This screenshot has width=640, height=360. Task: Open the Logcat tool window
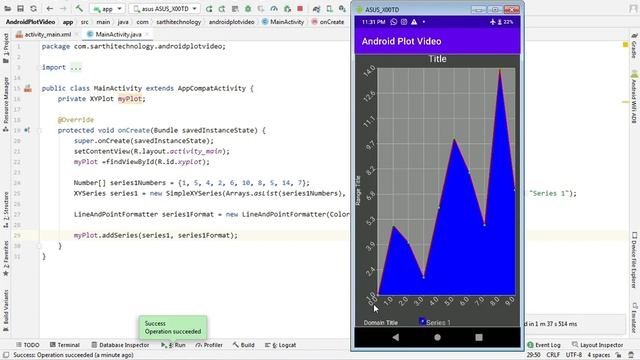pyautogui.click(x=280, y=345)
